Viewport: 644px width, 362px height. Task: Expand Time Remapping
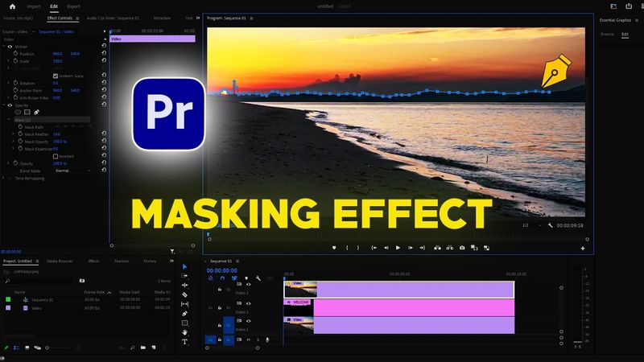(4, 178)
